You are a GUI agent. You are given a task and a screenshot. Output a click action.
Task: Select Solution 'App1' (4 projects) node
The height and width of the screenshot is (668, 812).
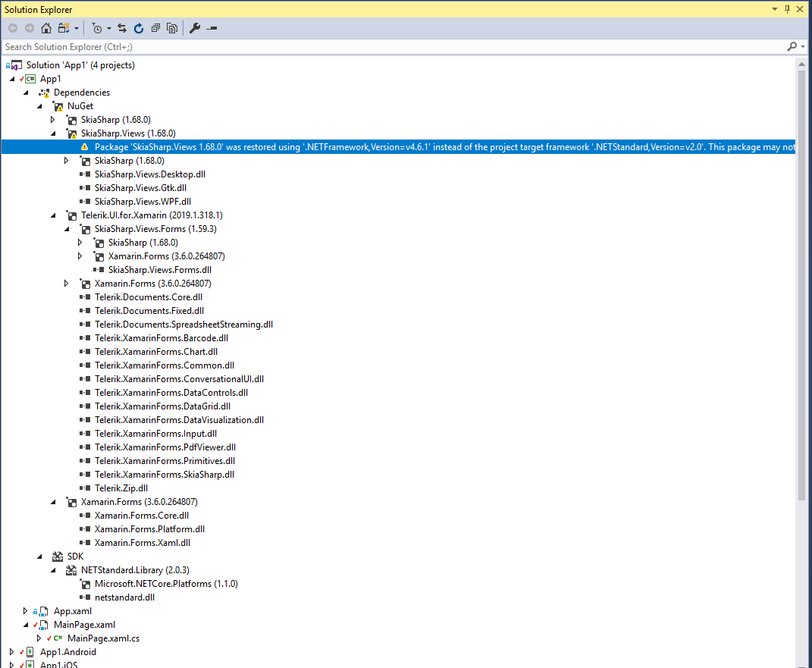tap(80, 65)
